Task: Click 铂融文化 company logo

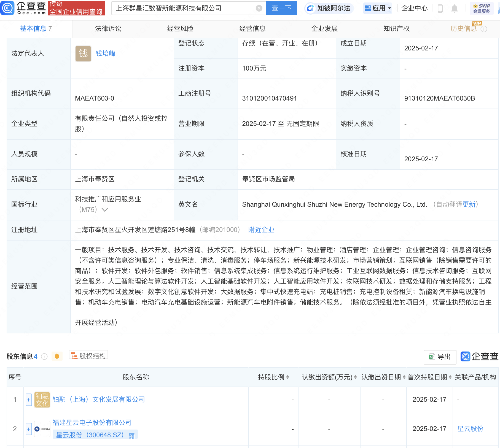Action: click(42, 400)
